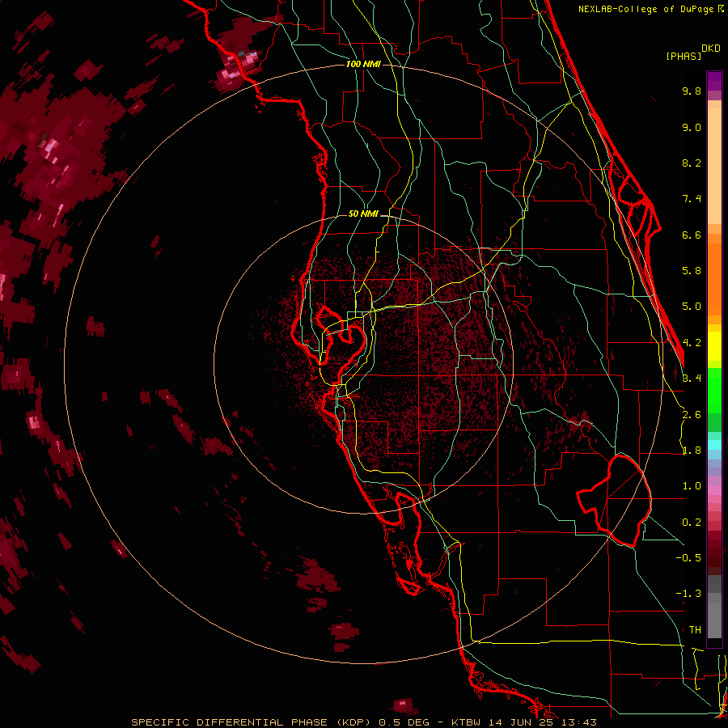The image size is (728, 728).
Task: Pick the purple segment topping the color bar
Action: point(714,81)
